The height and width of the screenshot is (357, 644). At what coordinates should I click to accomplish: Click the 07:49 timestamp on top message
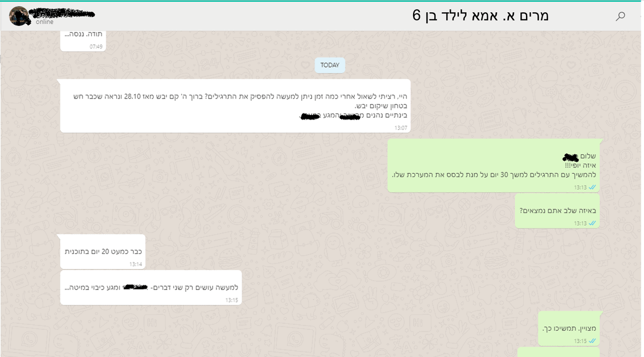96,47
